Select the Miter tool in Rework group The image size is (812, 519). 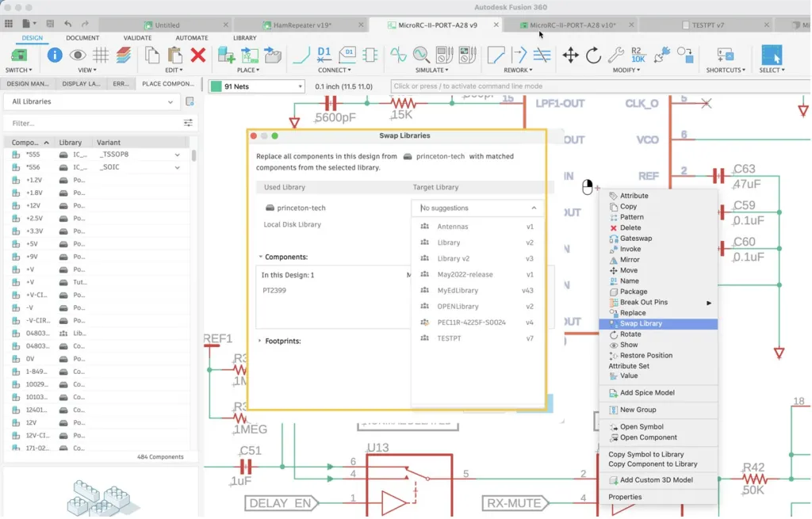click(496, 55)
